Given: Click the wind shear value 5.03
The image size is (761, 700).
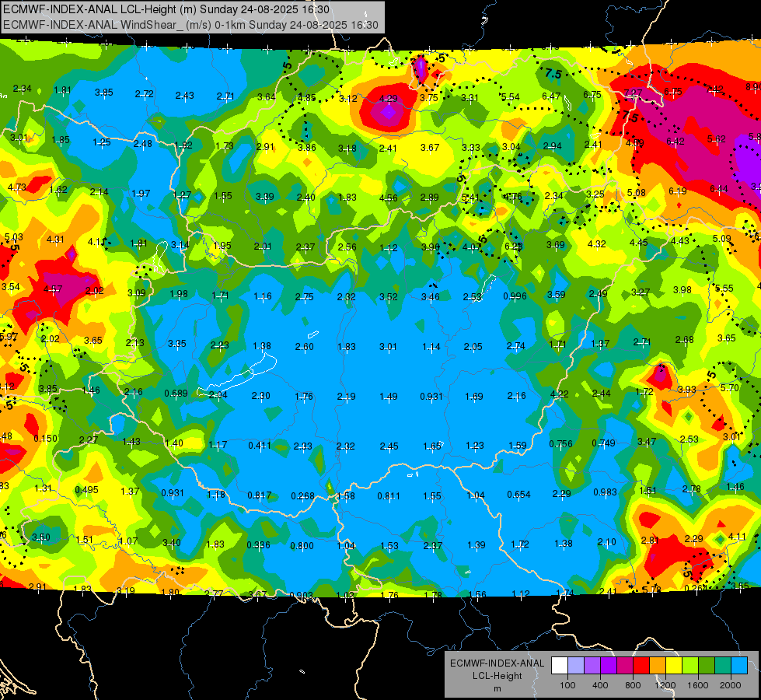Looking at the screenshot, I should [13, 237].
